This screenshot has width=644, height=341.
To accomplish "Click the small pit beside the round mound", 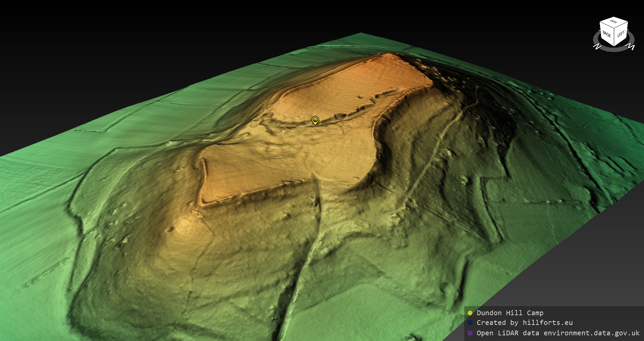I will tap(170, 229).
